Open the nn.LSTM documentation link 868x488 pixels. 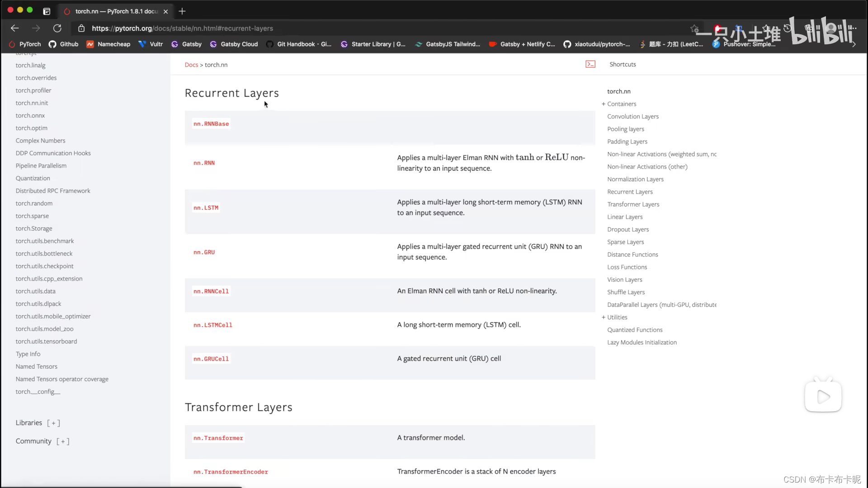206,208
